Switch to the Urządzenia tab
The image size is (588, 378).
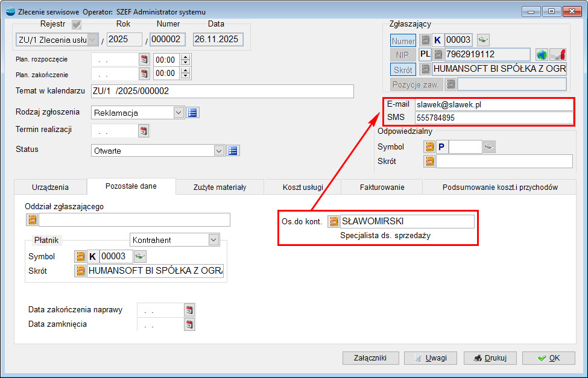pos(50,187)
